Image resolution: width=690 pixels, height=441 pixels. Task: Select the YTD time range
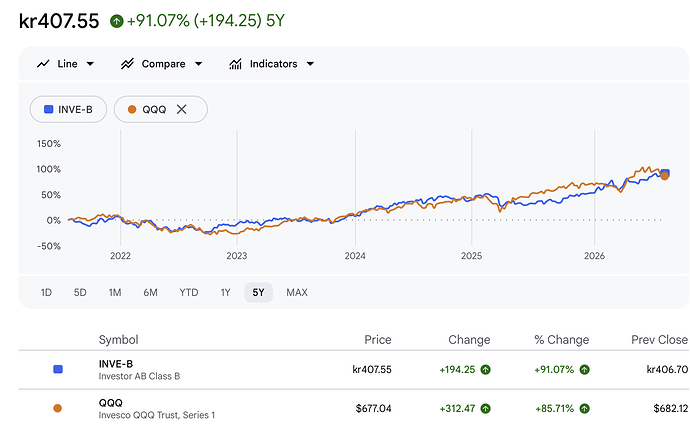[189, 293]
